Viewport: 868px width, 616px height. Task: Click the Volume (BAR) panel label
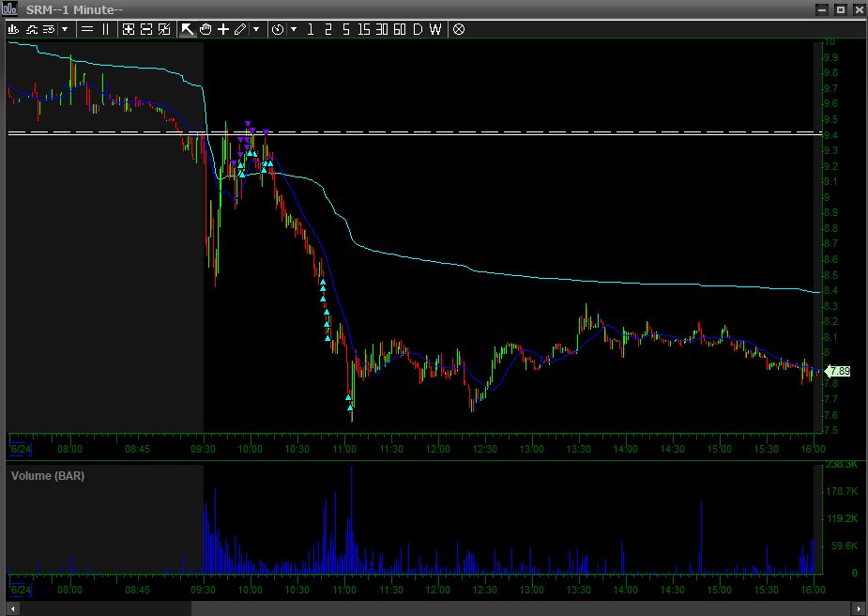(48, 476)
